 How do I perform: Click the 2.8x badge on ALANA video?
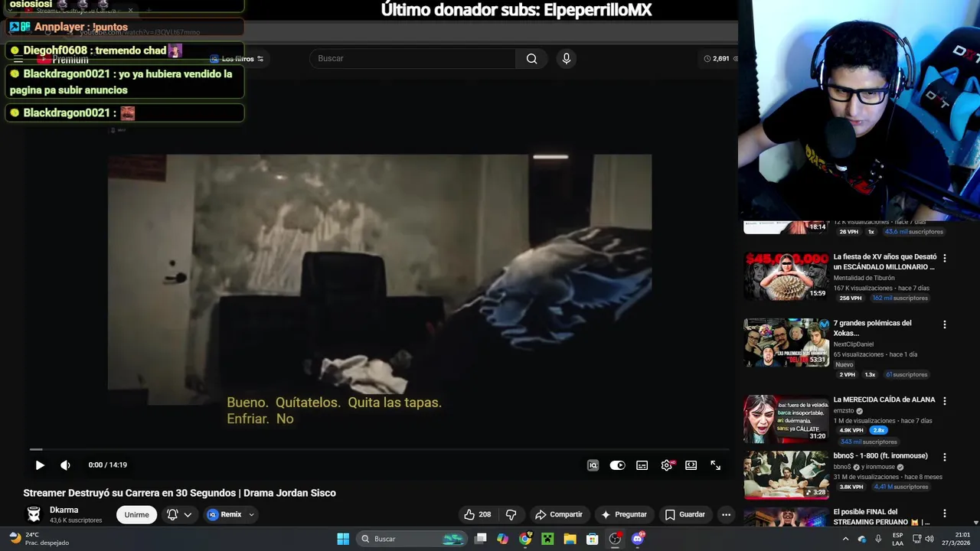click(x=878, y=430)
